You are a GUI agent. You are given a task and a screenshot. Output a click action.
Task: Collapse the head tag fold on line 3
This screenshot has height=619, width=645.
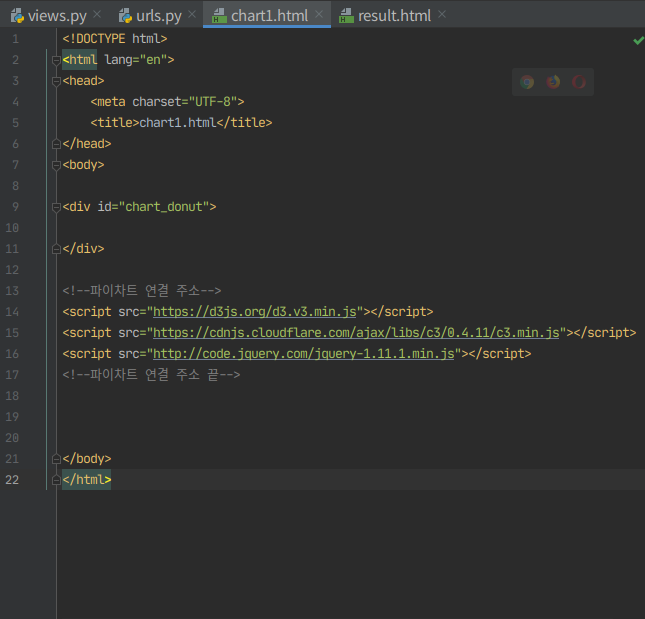pyautogui.click(x=56, y=81)
